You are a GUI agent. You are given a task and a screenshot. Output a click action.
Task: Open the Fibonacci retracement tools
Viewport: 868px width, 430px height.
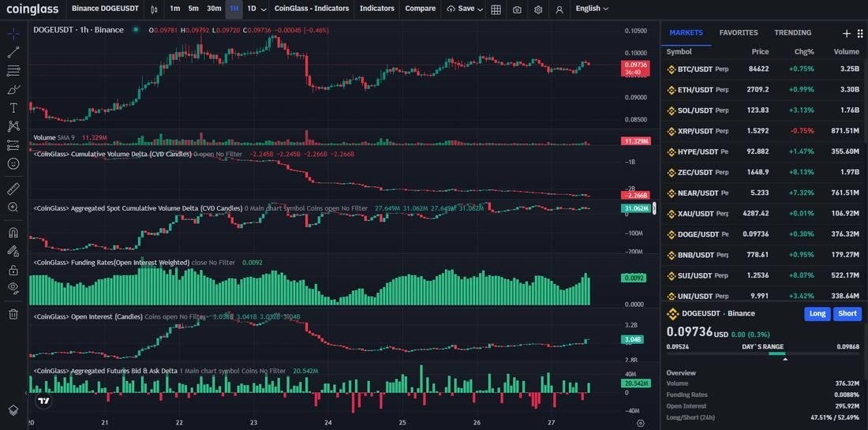click(13, 71)
